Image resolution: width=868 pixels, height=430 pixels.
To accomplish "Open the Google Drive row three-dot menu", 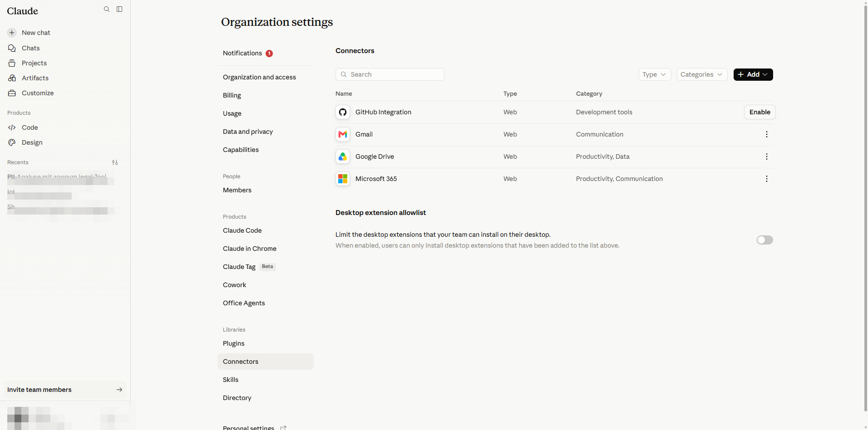I will (767, 156).
